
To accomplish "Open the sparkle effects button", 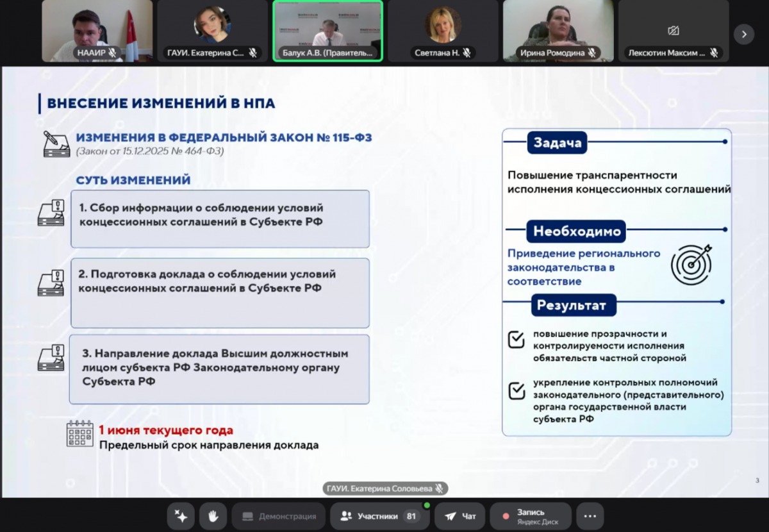I will point(181,516).
